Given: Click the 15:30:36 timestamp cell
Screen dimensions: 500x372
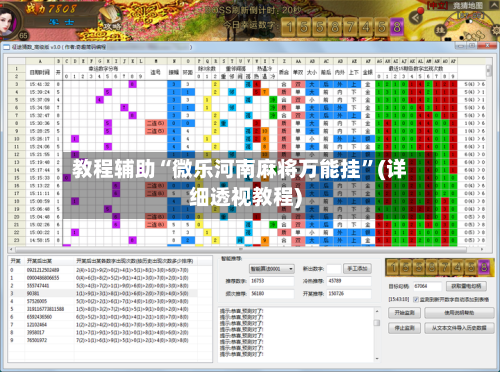Looking at the screenshot, I should coord(40,123).
